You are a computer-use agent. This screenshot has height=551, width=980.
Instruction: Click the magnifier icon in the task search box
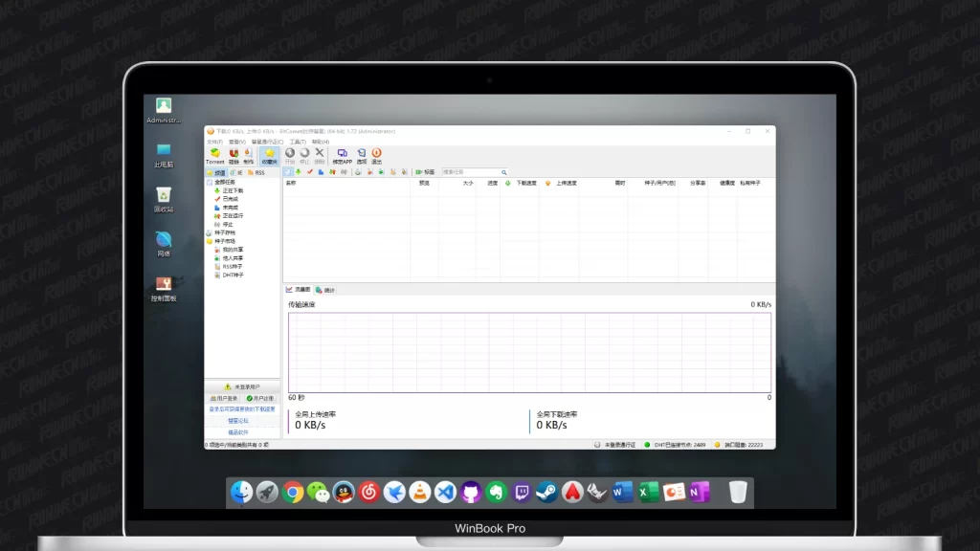click(x=504, y=172)
